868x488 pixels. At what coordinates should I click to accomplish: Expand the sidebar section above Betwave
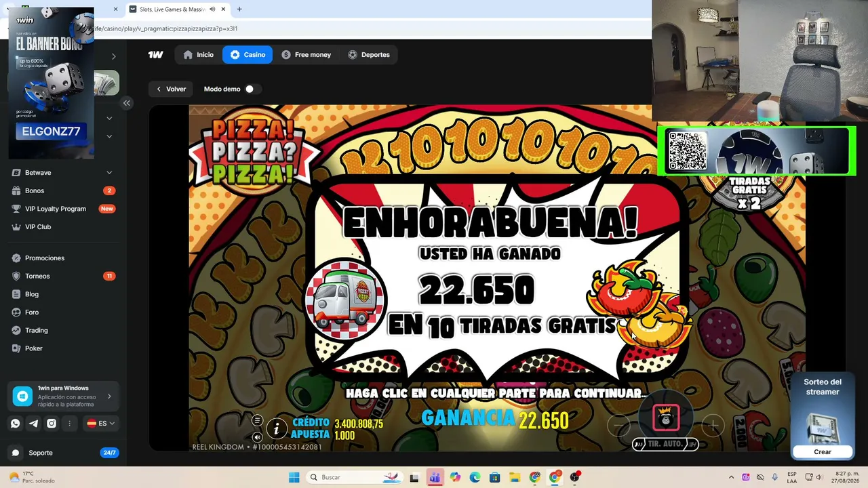[109, 136]
